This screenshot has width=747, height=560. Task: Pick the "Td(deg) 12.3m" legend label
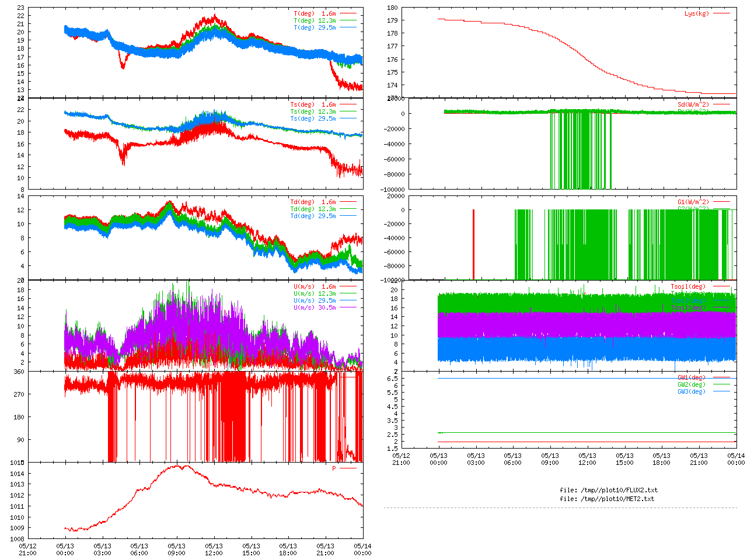click(x=313, y=209)
